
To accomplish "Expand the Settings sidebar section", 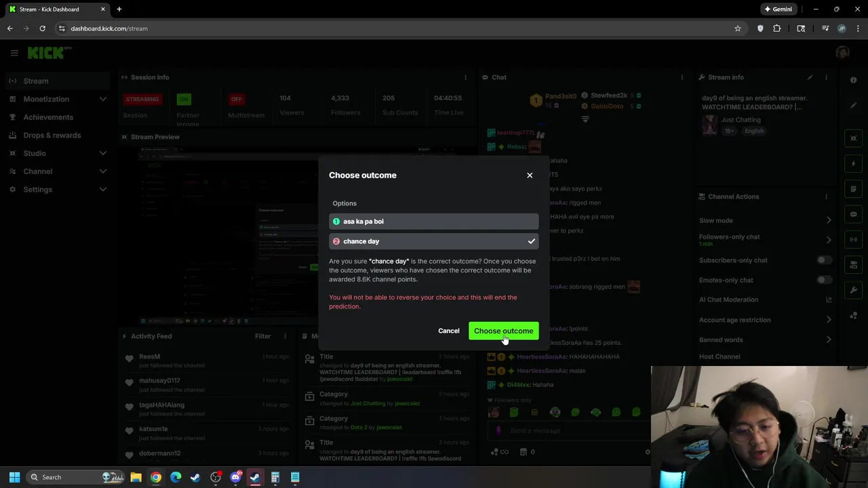I will pos(57,189).
